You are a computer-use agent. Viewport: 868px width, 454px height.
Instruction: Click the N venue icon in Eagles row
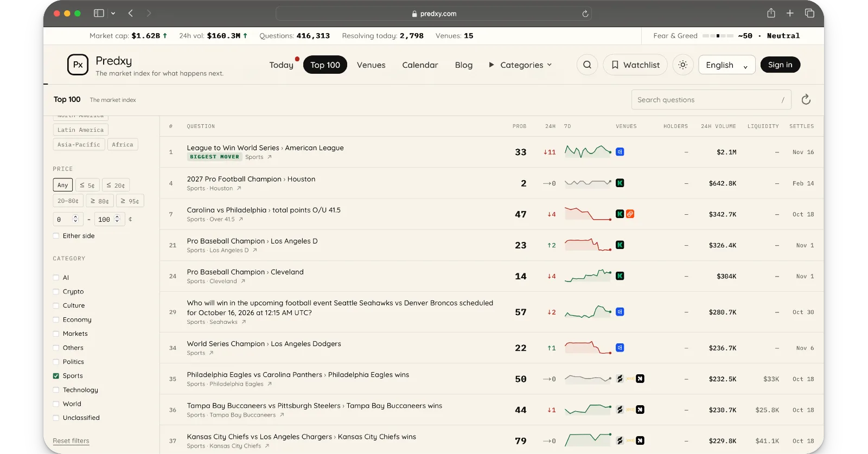(x=640, y=379)
